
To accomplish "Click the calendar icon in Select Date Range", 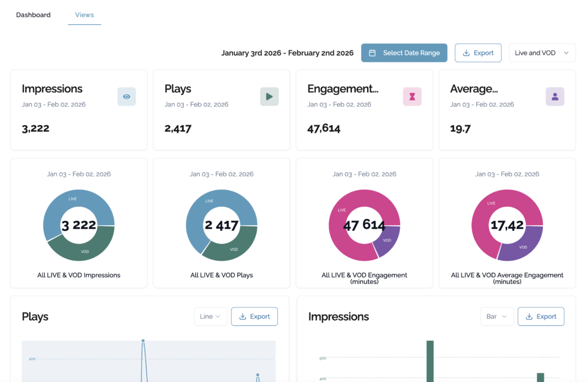I will point(372,53).
